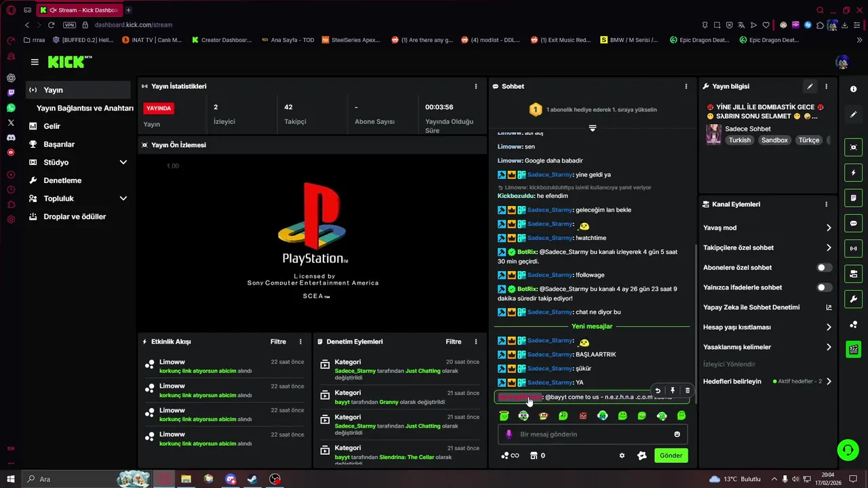Image resolution: width=868 pixels, height=488 pixels.
Task: Click the Sadece Sohbet category thumbnail
Action: pyautogui.click(x=713, y=134)
